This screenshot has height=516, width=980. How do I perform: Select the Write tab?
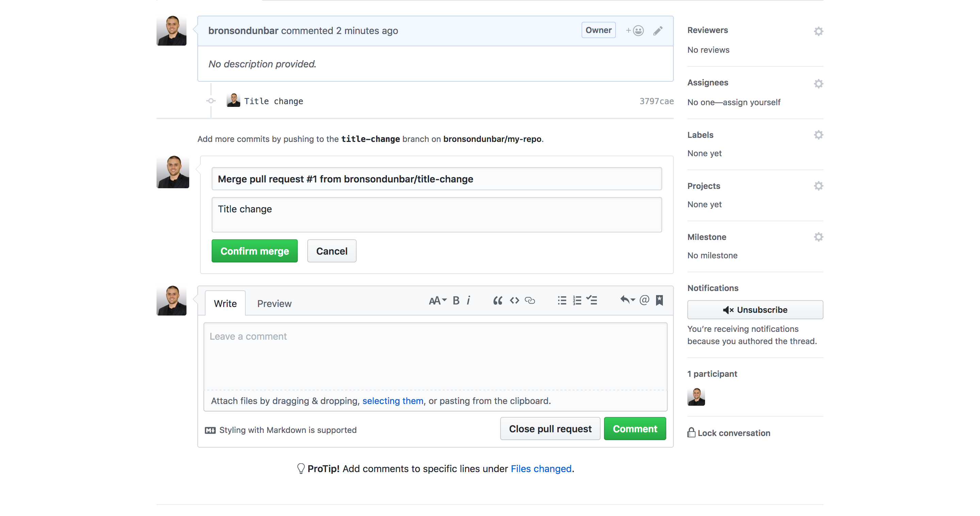[x=225, y=304]
